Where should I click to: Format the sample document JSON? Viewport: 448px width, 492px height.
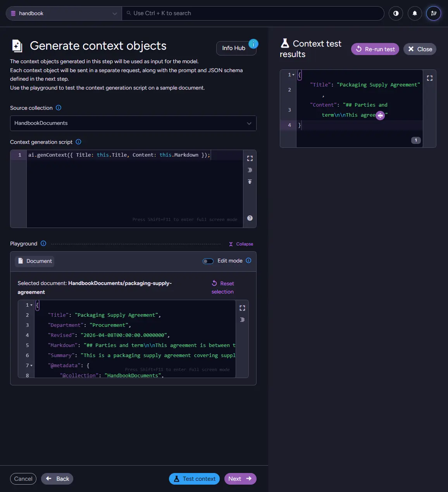(x=242, y=319)
